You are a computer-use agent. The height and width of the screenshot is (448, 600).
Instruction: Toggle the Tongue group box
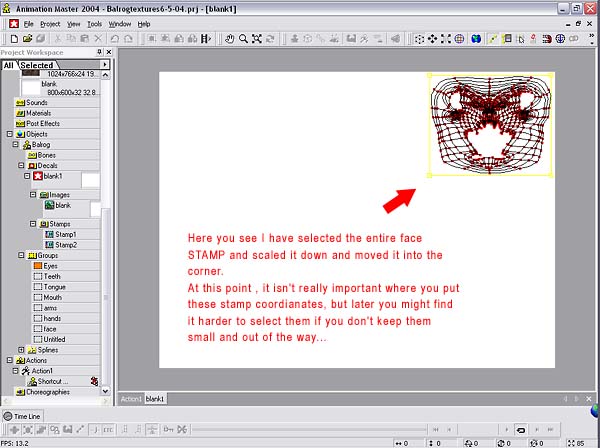point(36,287)
